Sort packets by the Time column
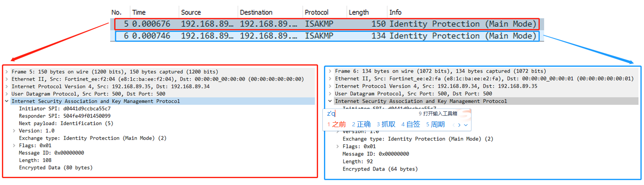 point(139,13)
